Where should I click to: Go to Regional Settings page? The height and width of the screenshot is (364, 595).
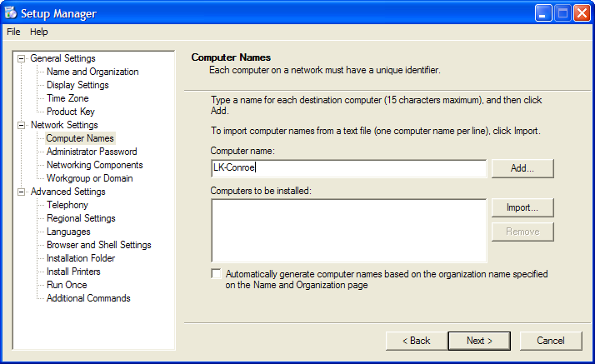[x=81, y=218]
